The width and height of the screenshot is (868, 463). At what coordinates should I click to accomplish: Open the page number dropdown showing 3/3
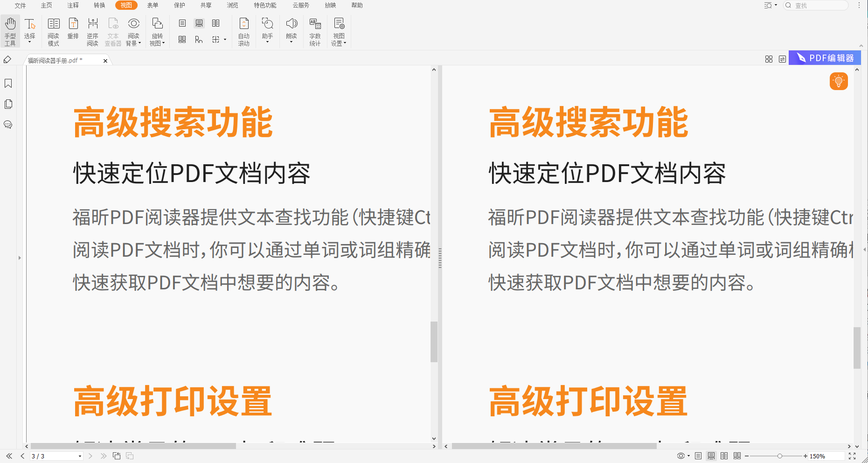tap(79, 456)
